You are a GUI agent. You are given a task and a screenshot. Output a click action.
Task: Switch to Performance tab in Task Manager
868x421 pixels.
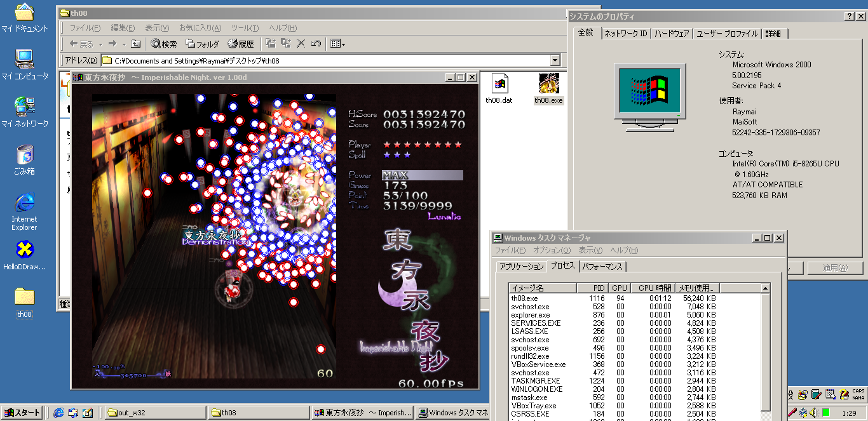click(604, 267)
